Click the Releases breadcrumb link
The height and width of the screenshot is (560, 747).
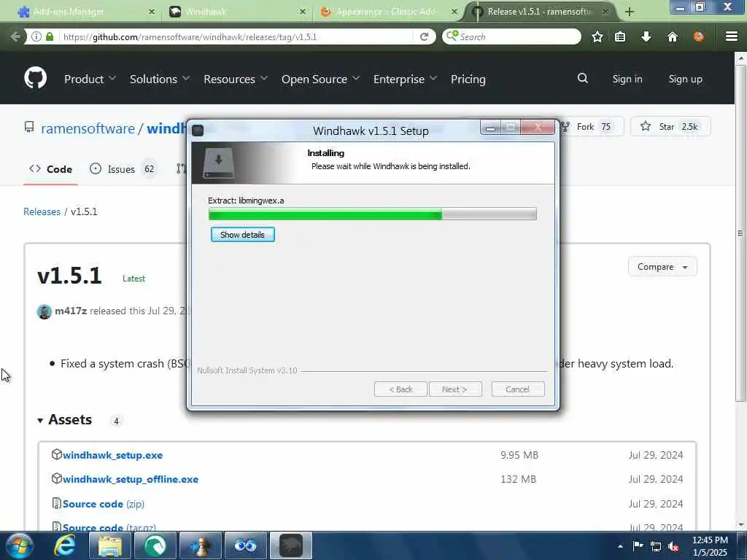pyautogui.click(x=42, y=211)
